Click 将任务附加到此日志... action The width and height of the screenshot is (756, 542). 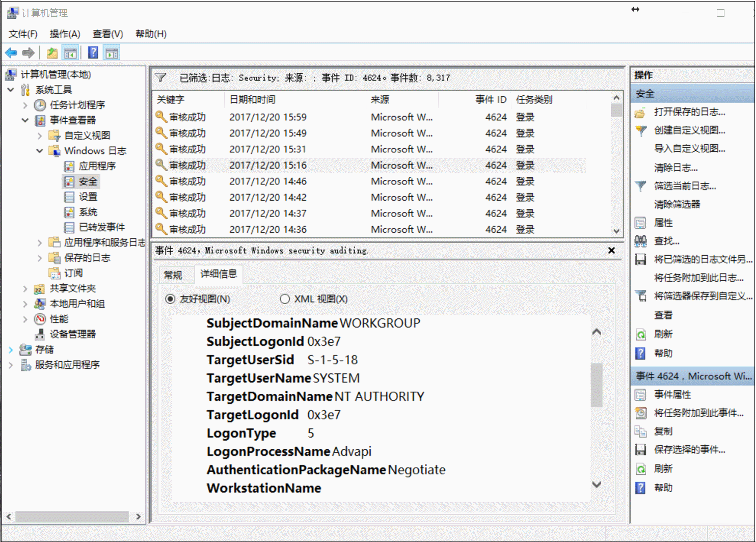(698, 278)
